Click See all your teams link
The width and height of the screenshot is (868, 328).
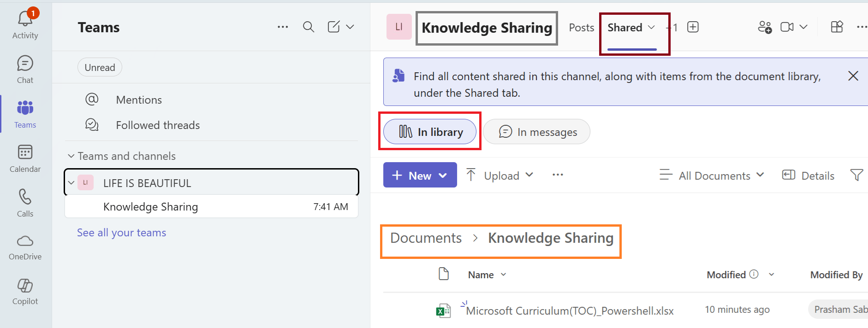(x=121, y=233)
